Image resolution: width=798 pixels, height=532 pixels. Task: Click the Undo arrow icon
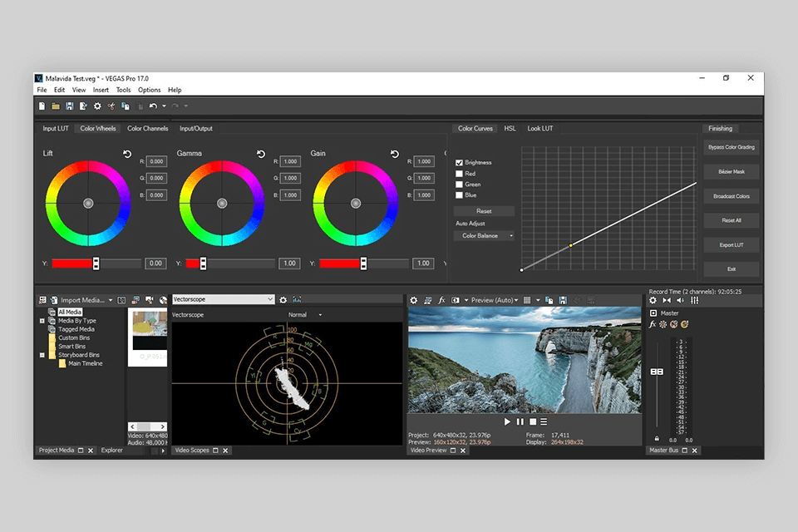click(153, 106)
